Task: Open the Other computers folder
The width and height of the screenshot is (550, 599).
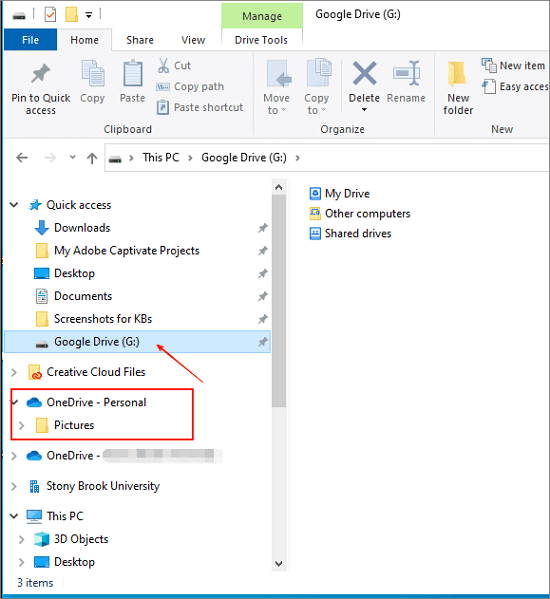Action: [360, 214]
